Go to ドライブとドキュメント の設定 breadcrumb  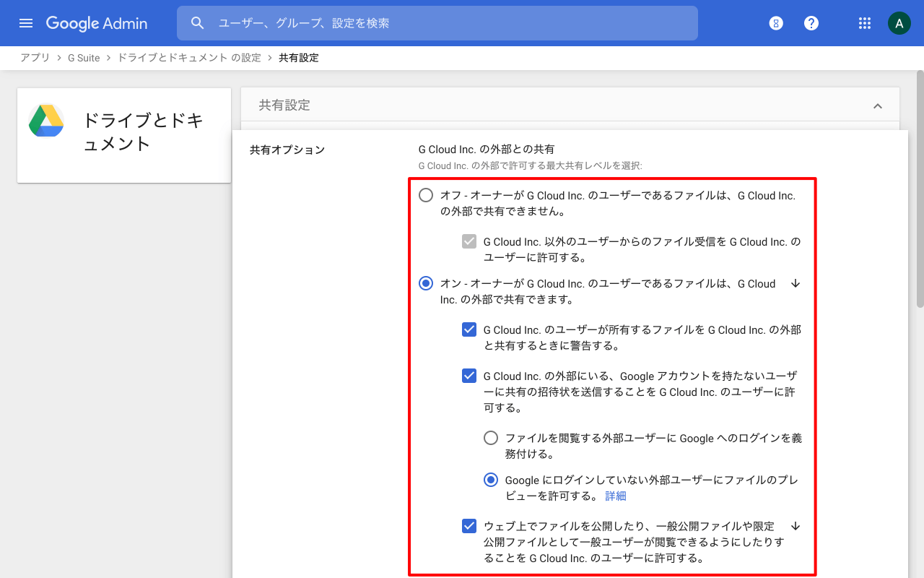pos(189,58)
